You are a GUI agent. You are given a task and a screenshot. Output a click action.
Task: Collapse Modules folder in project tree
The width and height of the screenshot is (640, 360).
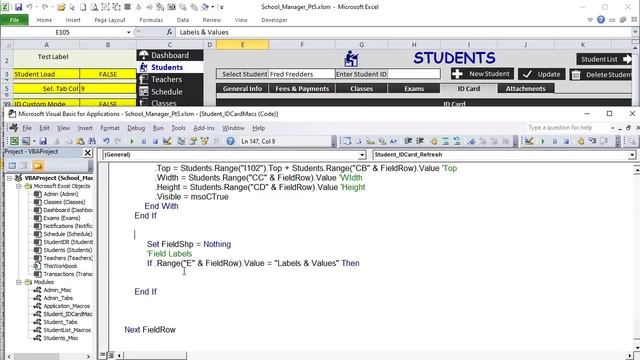[18, 282]
